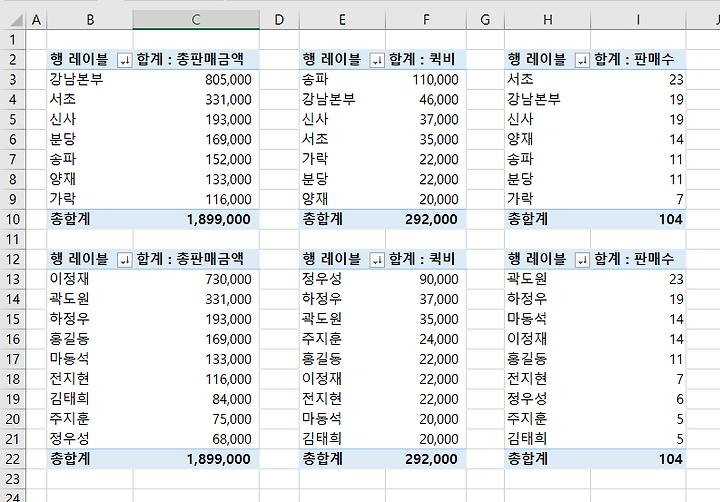Select cell '곽도원' in column H
The image size is (720, 502).
point(547,279)
